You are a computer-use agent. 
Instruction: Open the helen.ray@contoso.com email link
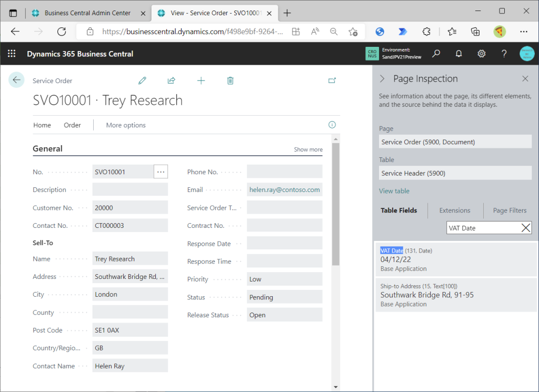click(284, 189)
